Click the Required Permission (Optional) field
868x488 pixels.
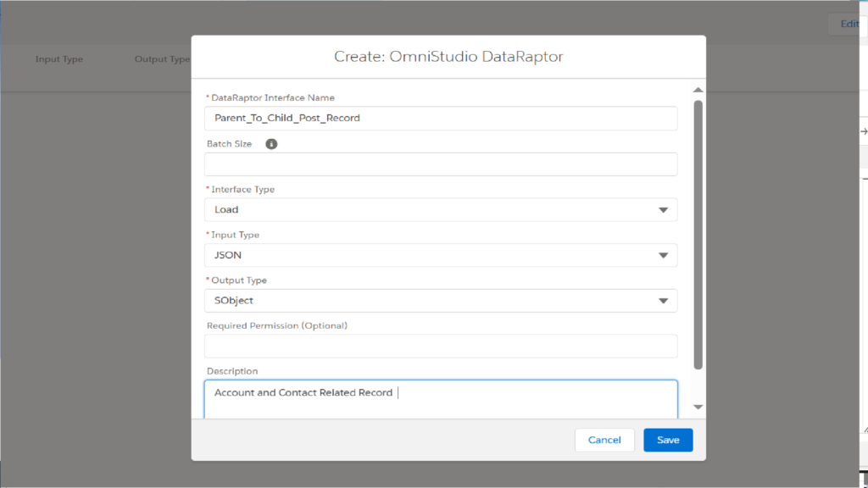coord(441,346)
